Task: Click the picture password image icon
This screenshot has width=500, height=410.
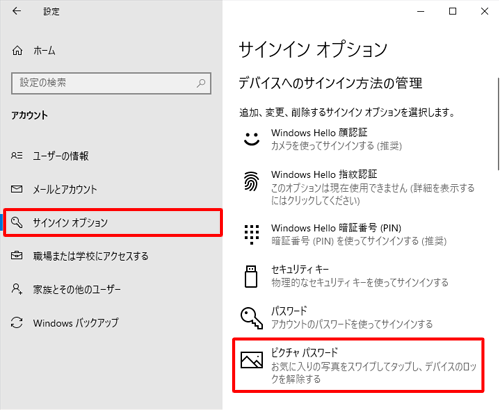Action: 252,360
